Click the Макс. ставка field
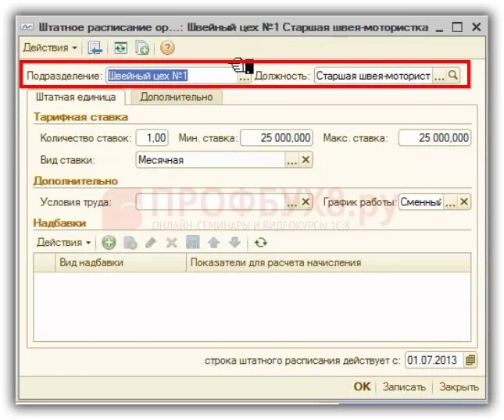The width and height of the screenshot is (504, 420). click(434, 138)
